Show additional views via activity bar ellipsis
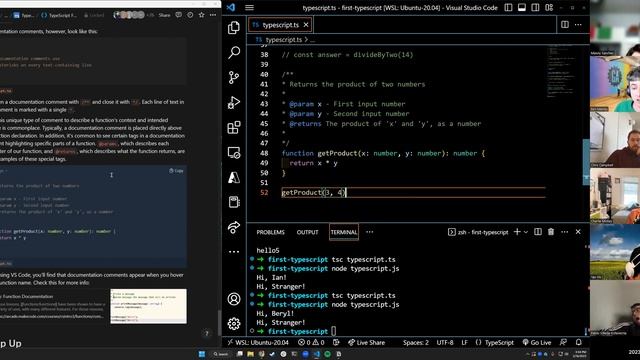This screenshot has height=360, width=640. click(234, 251)
